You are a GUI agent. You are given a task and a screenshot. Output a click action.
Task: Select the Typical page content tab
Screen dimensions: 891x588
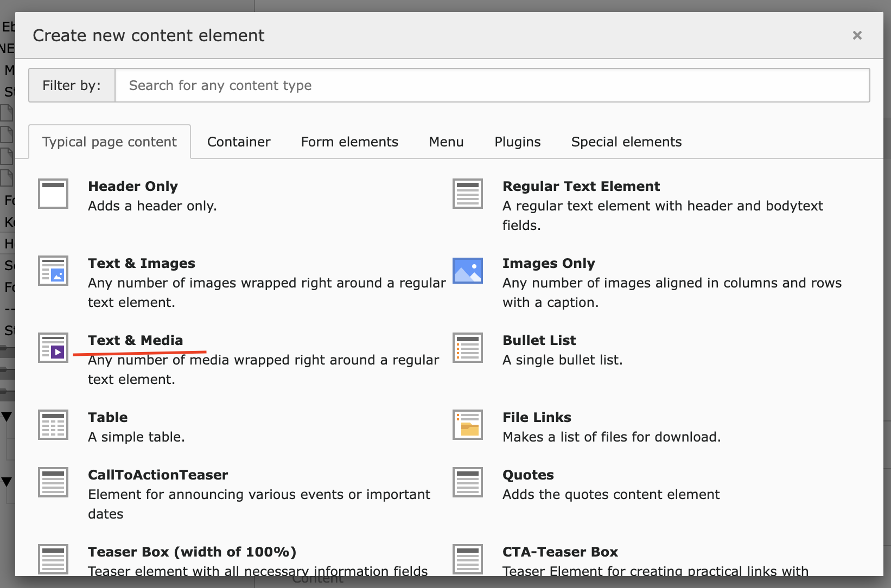[x=110, y=142]
